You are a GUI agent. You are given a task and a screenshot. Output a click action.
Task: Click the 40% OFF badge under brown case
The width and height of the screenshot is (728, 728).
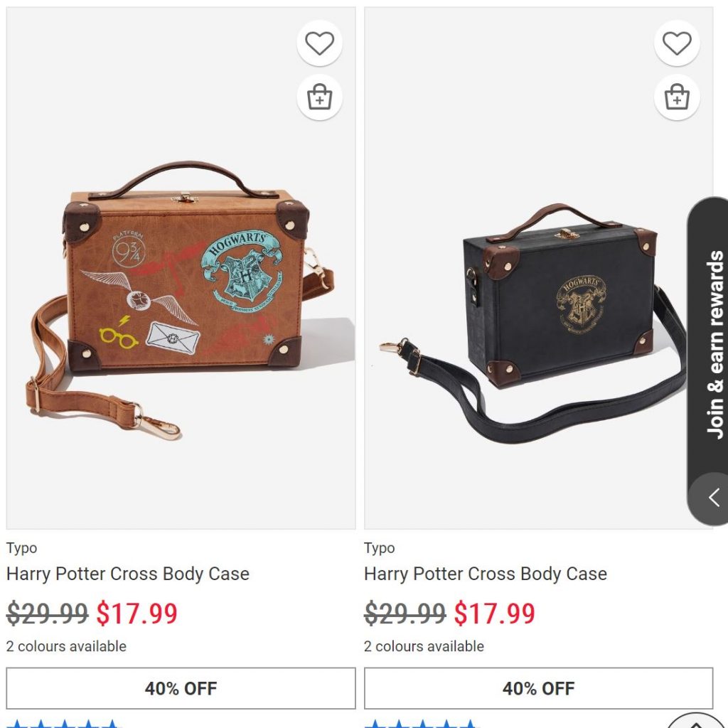click(x=181, y=688)
